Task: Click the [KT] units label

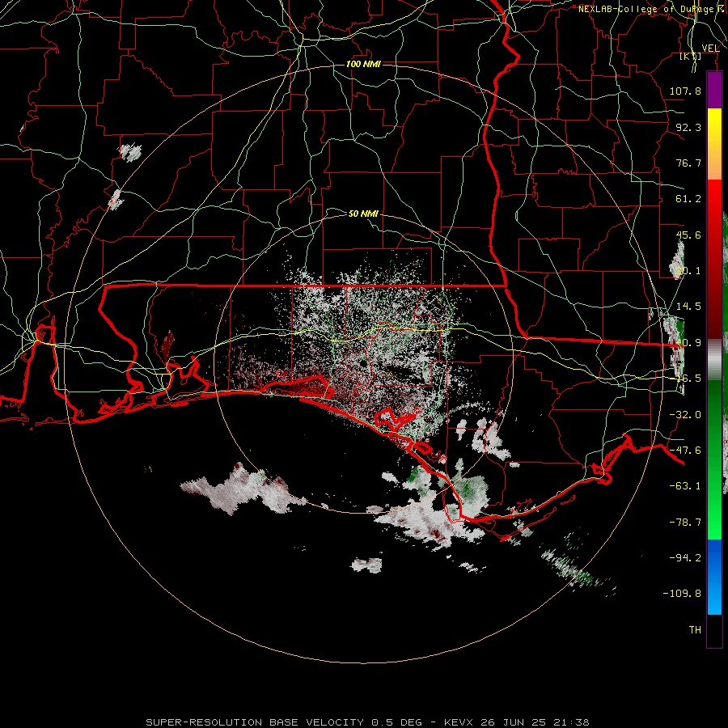Action: pos(691,56)
